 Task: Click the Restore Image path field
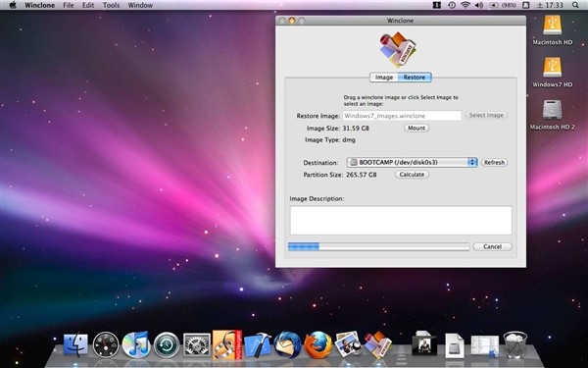pyautogui.click(x=402, y=116)
